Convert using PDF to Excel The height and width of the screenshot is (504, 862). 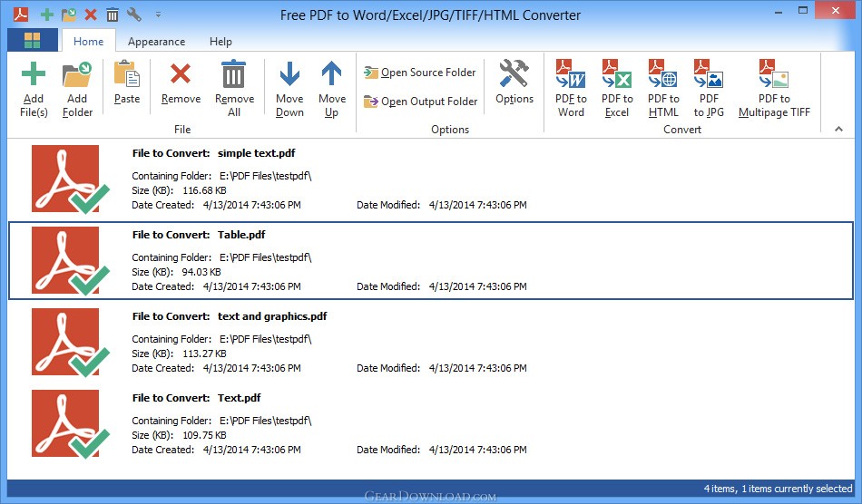(617, 90)
